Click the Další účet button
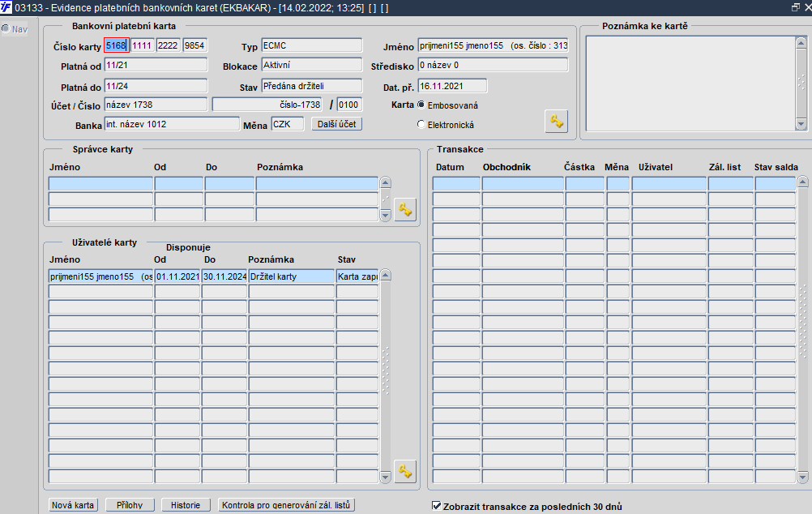This screenshot has height=514, width=812. coord(336,124)
